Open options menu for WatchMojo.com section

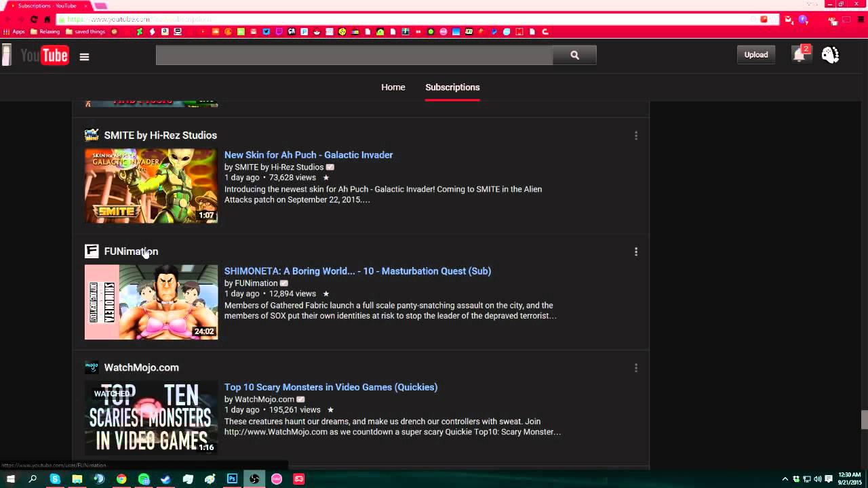point(636,368)
